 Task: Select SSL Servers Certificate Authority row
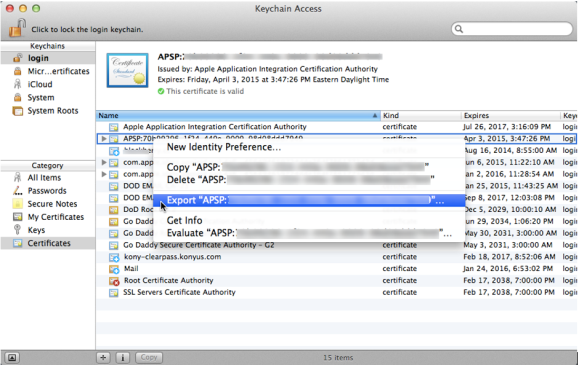click(x=337, y=292)
